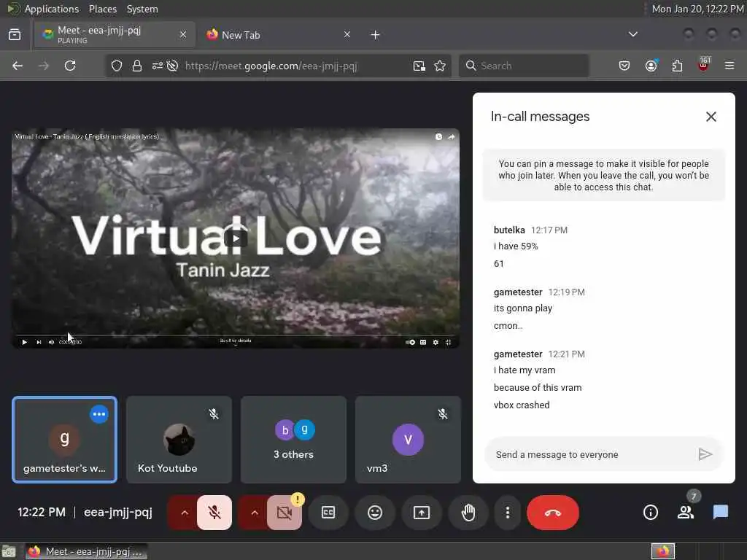The image size is (747, 560).
Task: Show the people list icon
Action: (x=686, y=513)
